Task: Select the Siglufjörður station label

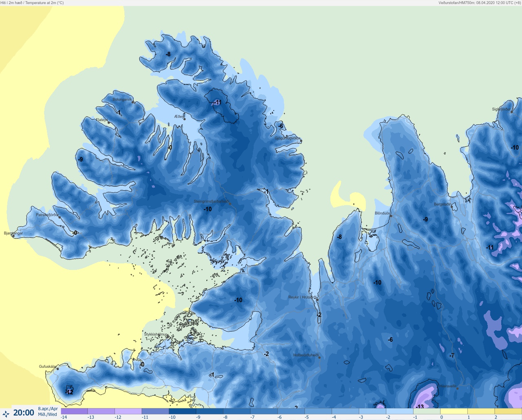Action: pyautogui.click(x=501, y=109)
